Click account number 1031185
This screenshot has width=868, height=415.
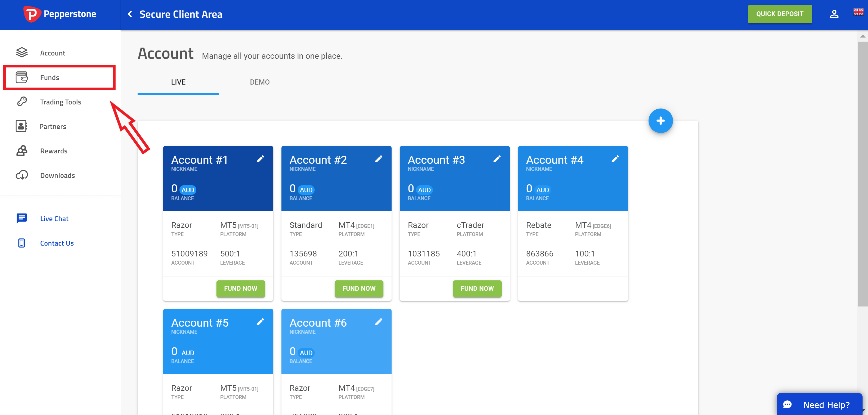(424, 254)
